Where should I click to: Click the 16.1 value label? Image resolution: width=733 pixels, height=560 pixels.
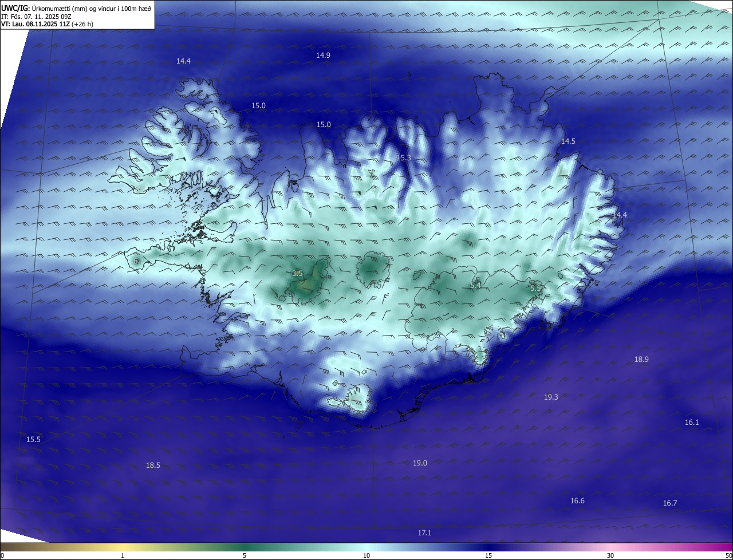pos(692,423)
